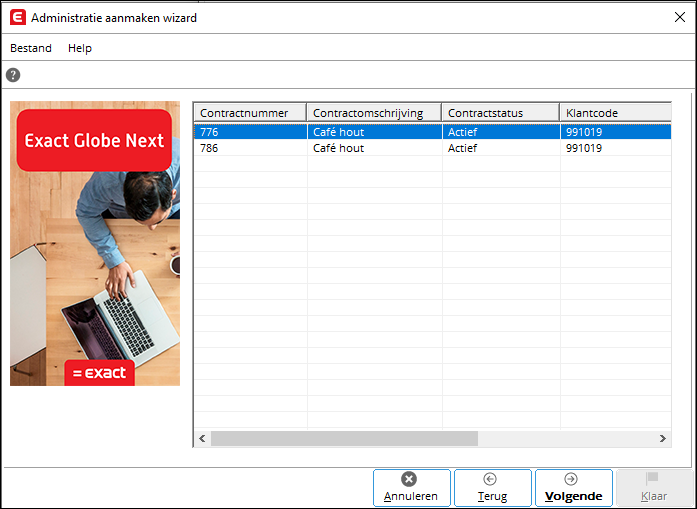Click Actief status in row 776
The height and width of the screenshot is (509, 697).
(501, 132)
